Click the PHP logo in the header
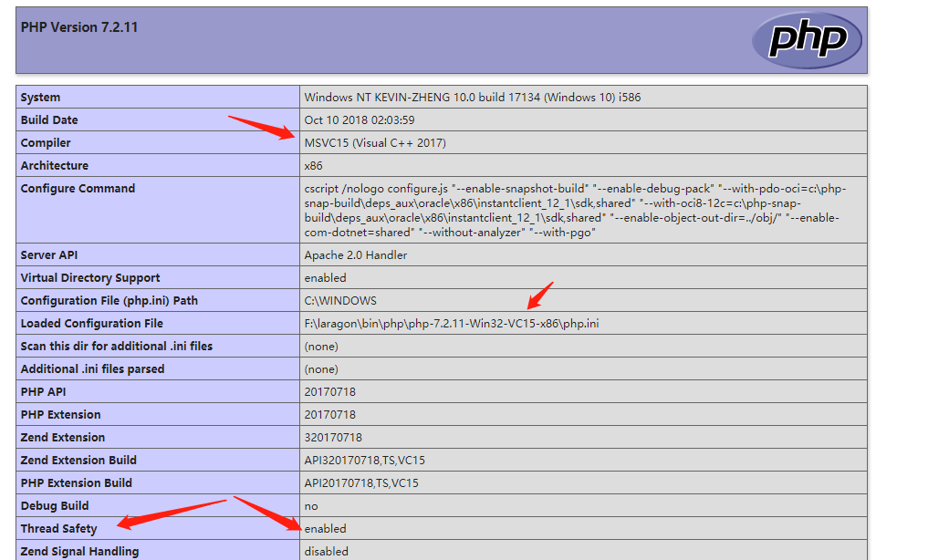Image resolution: width=949 pixels, height=560 pixels. [x=807, y=40]
